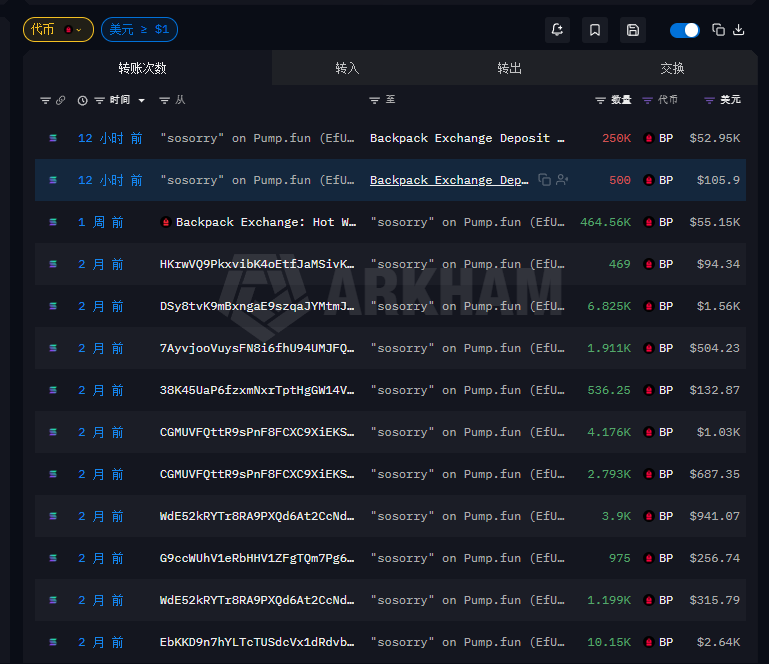Click the USD value $55.15K

715,222
